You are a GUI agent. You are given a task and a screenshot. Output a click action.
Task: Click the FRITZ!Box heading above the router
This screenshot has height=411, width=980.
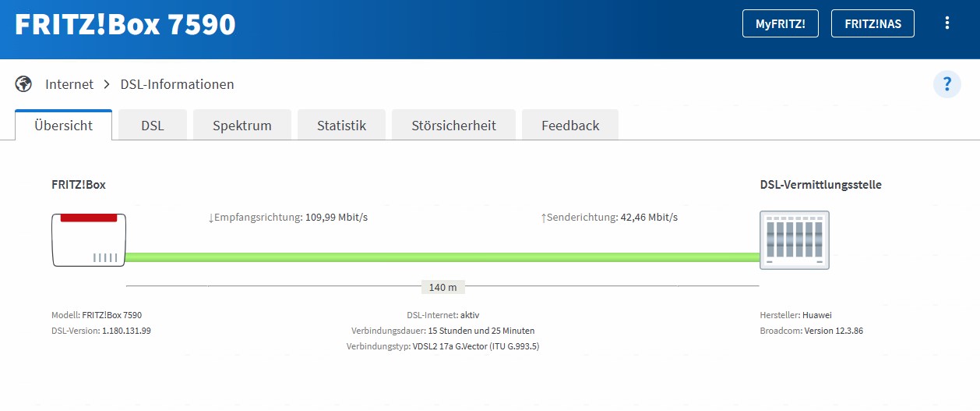(x=79, y=185)
